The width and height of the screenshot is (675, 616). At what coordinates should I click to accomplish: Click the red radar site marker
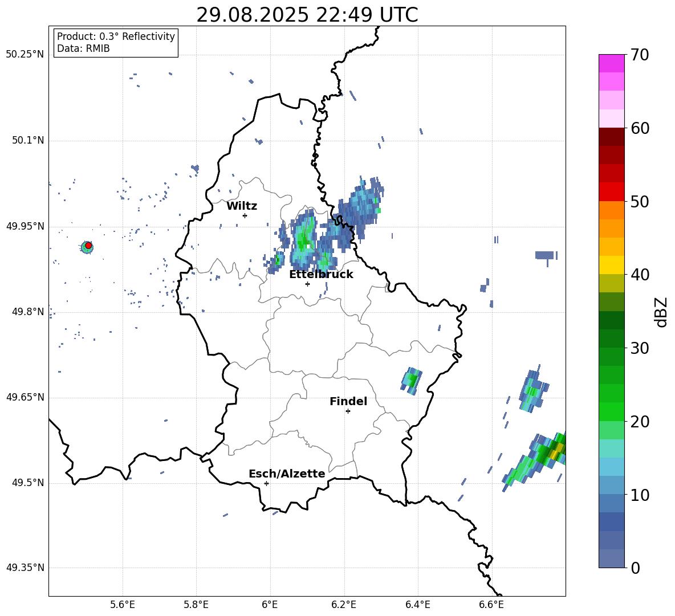tap(88, 246)
